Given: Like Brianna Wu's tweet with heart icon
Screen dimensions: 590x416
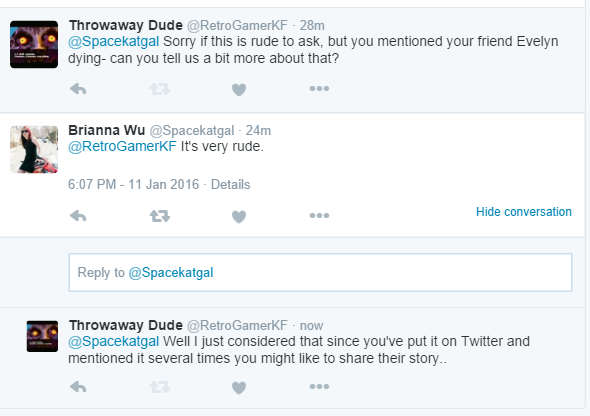Looking at the screenshot, I should 239,216.
